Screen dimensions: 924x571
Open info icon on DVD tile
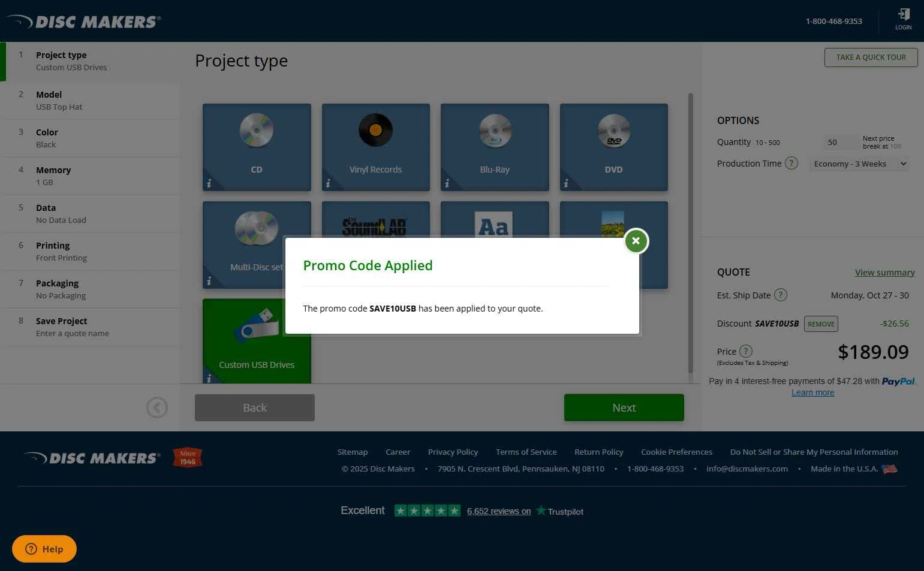pyautogui.click(x=565, y=184)
